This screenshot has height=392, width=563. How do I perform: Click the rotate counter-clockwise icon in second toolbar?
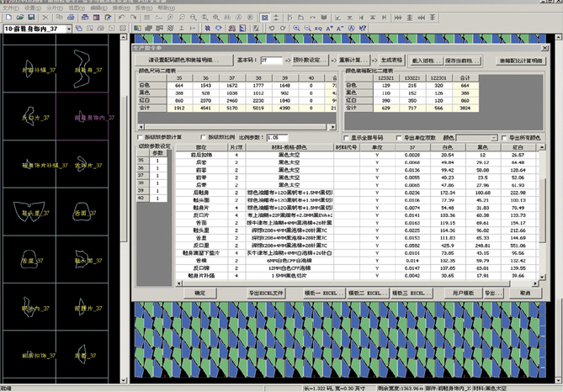pyautogui.click(x=272, y=28)
